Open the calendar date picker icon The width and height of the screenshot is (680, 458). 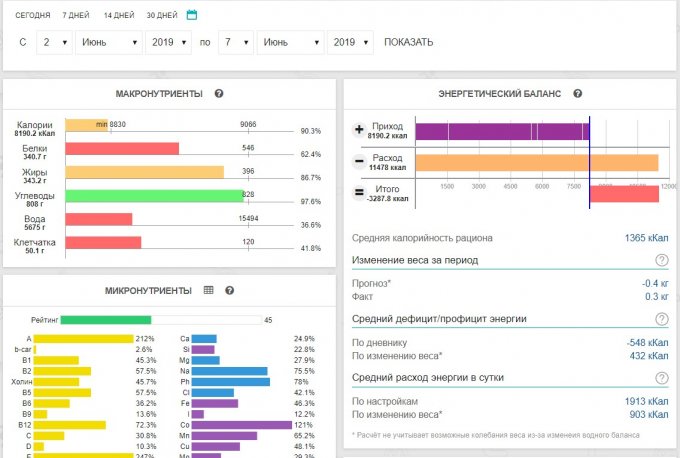point(192,15)
